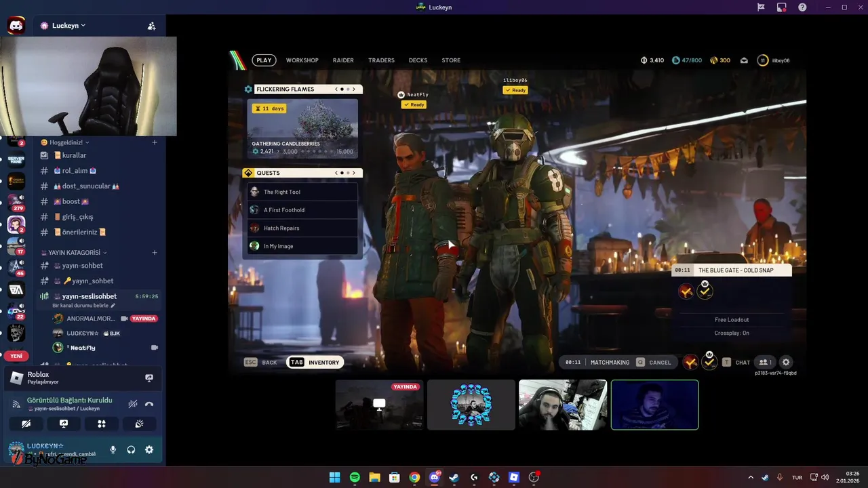Open the SERVER HANE server icon

[16, 160]
